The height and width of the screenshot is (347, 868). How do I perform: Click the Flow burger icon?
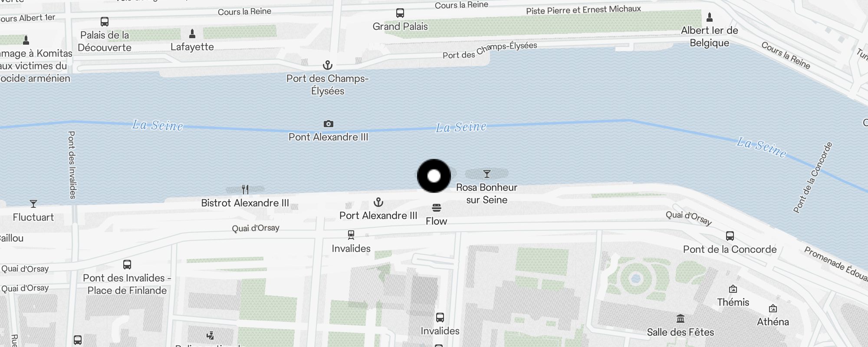coord(437,208)
